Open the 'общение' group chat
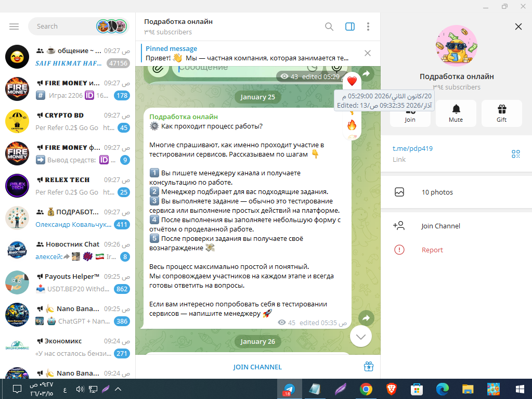Screen dimensions: 532x399 68,57
